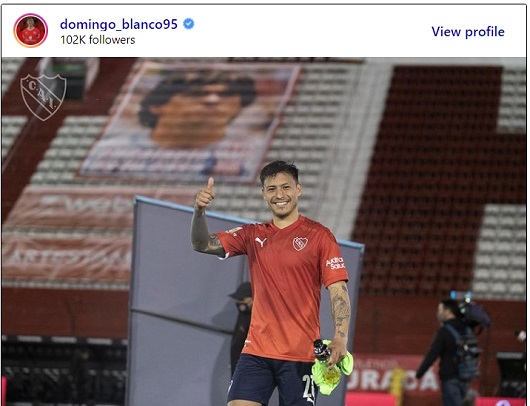The height and width of the screenshot is (406, 530).
Task: Click the C.A.I. crest watermark on photo
Action: tap(43, 97)
